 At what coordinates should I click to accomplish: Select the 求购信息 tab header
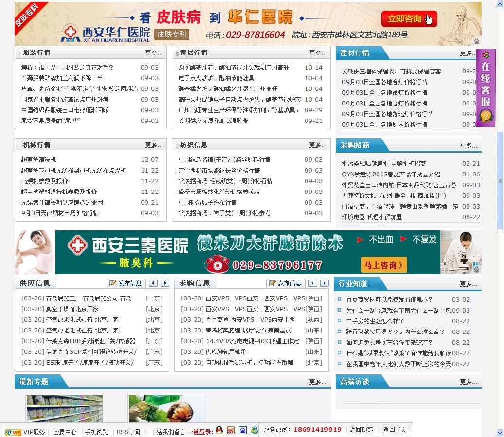pos(195,283)
